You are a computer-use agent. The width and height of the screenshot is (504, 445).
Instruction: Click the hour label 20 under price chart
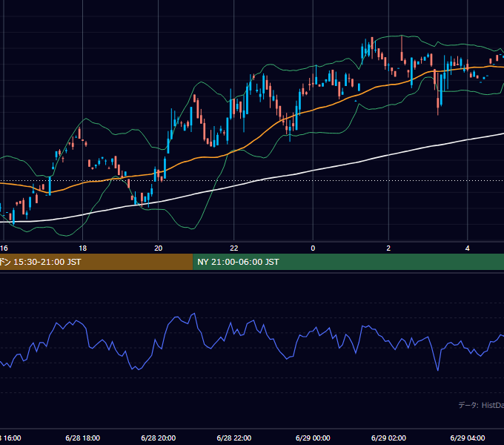point(158,248)
